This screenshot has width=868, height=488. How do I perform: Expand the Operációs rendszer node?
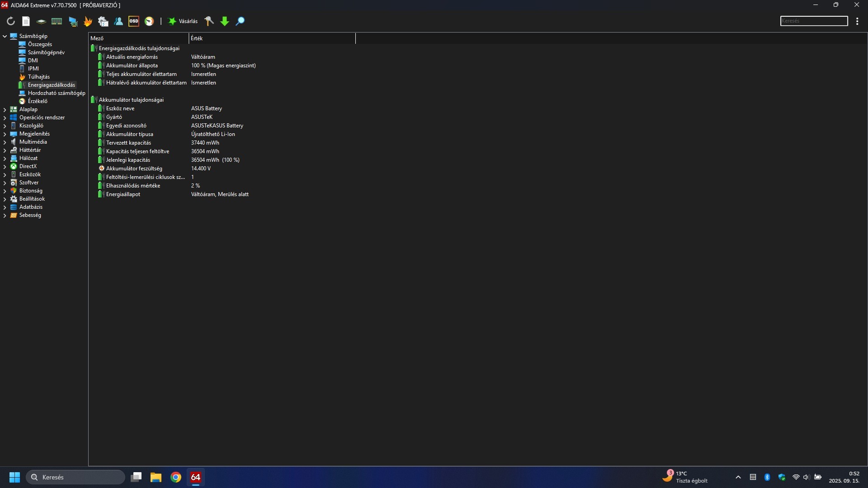pyautogui.click(x=5, y=117)
